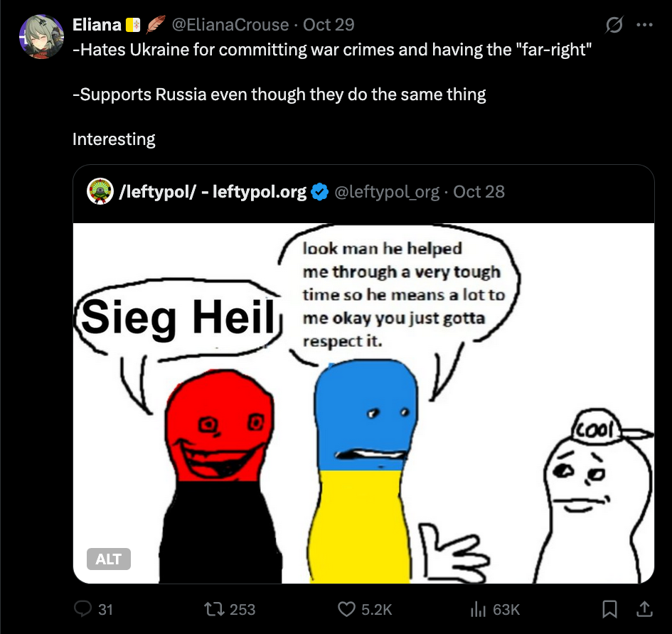This screenshot has height=634, width=672.
Task: Open the @leftypol_org handle
Action: point(386,191)
